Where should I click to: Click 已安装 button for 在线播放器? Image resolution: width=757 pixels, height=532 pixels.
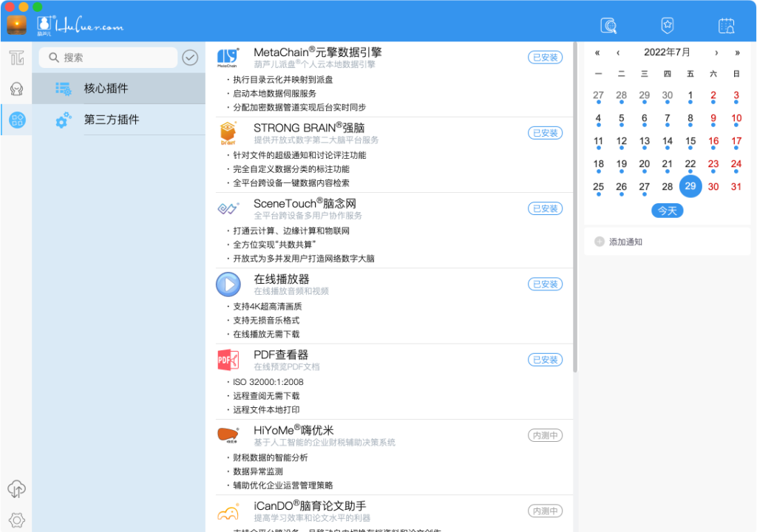(545, 284)
